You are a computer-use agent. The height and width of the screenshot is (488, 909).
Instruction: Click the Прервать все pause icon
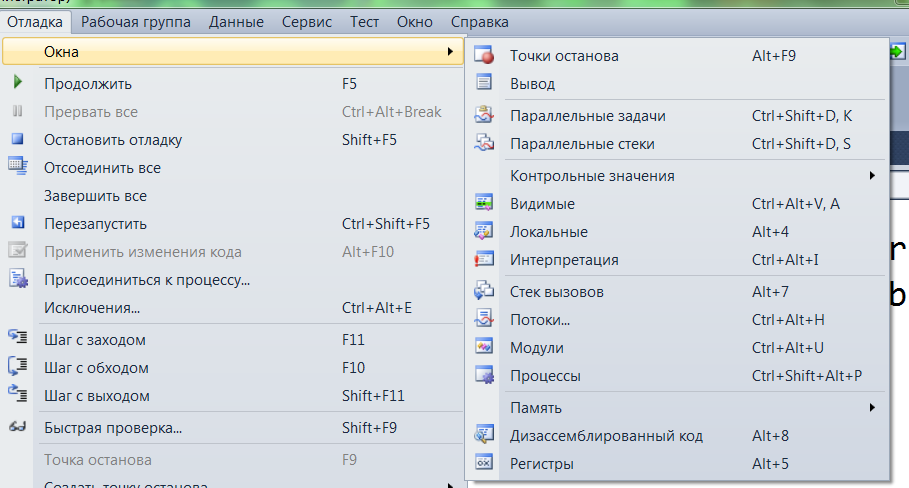click(x=17, y=111)
